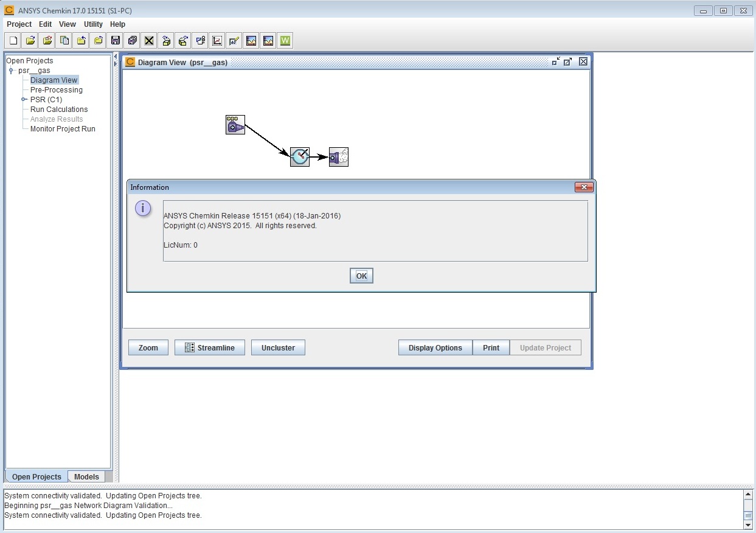The width and height of the screenshot is (756, 533).
Task: Select Diagram View in the project tree
Action: tap(54, 80)
